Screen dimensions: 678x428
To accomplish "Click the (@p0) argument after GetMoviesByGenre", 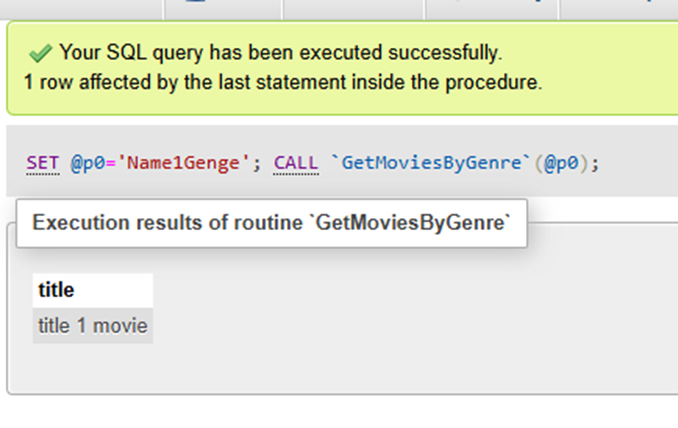I will [x=561, y=163].
